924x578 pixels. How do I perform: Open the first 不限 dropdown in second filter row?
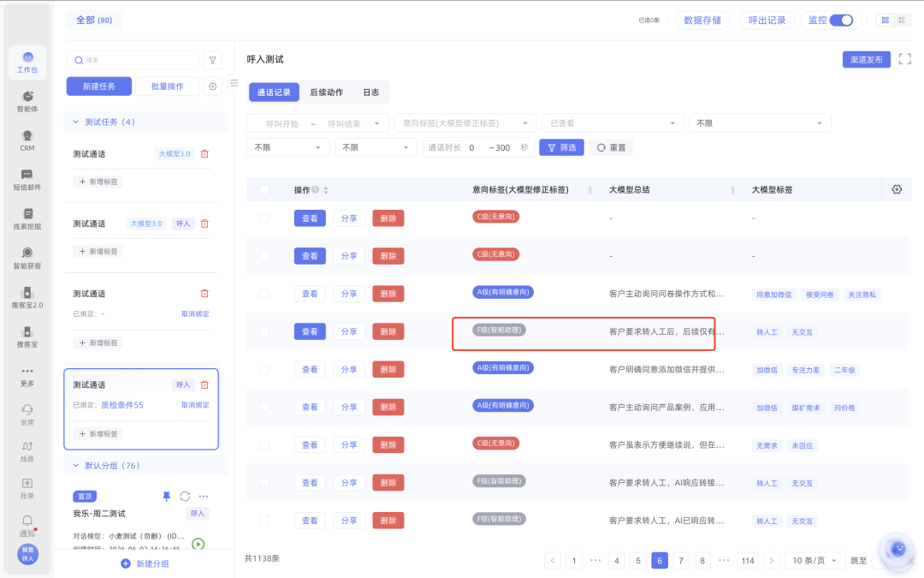coord(287,147)
